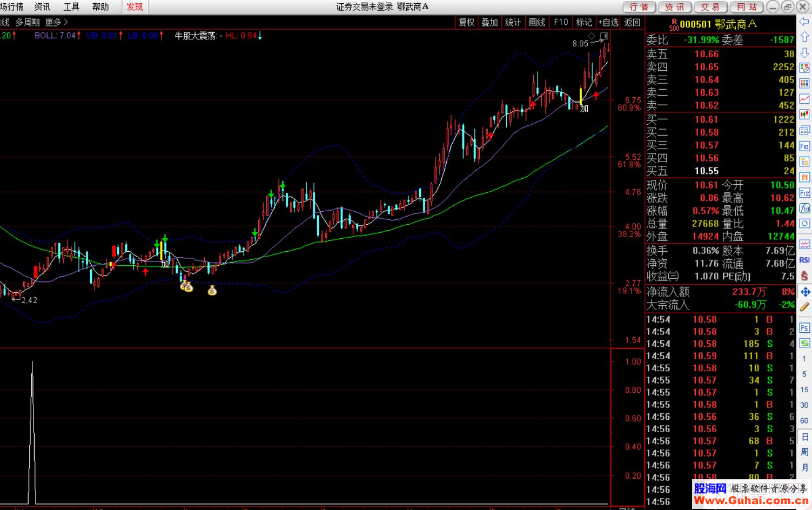
Task: Select monthly 月 period
Action: click(804, 467)
